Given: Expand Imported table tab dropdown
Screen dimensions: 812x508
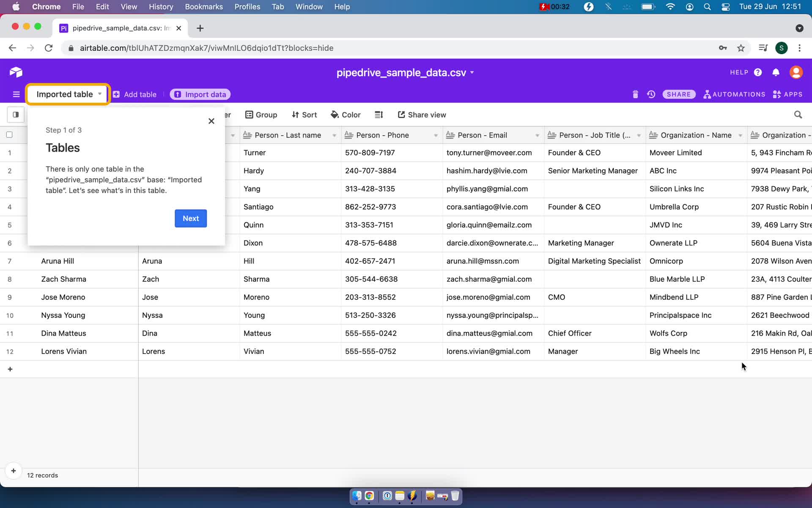Looking at the screenshot, I should coord(100,94).
